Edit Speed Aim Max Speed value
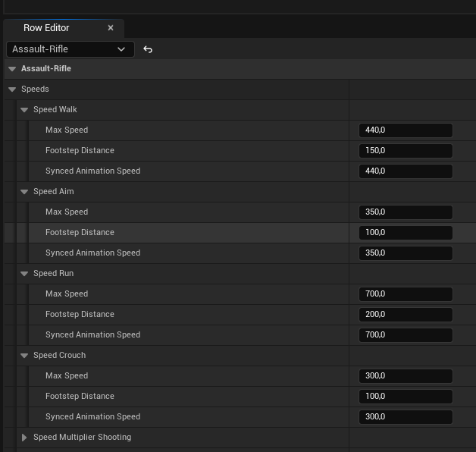 pyautogui.click(x=406, y=212)
